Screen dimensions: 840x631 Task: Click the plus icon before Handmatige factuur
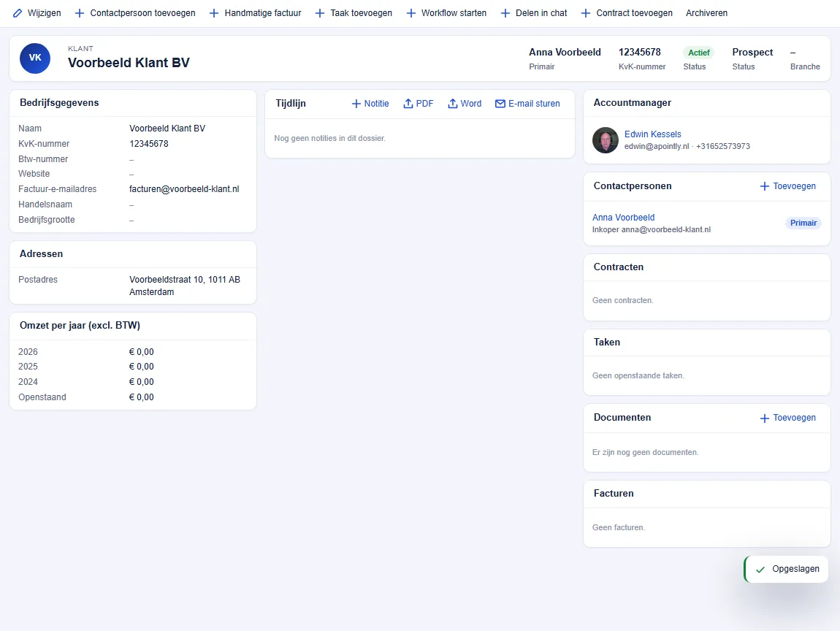[214, 13]
